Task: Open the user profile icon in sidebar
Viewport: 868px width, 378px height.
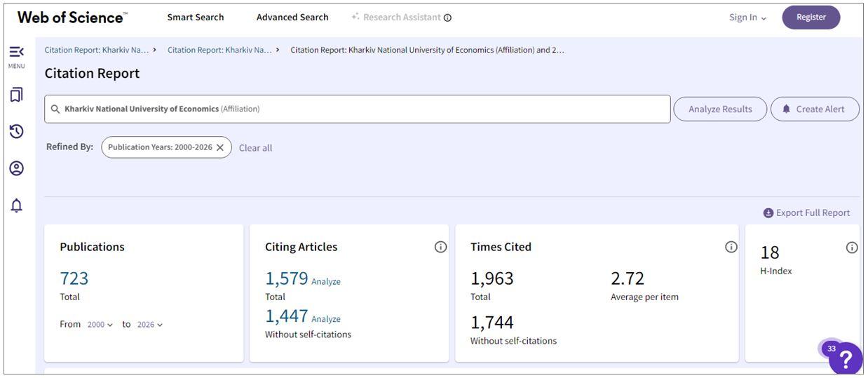Action: [x=16, y=168]
